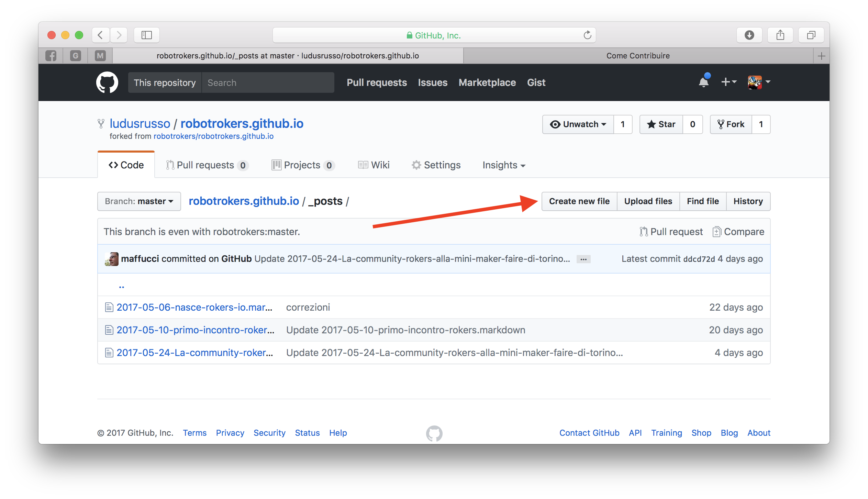
Task: Open the notifications bell icon
Action: pyautogui.click(x=703, y=82)
